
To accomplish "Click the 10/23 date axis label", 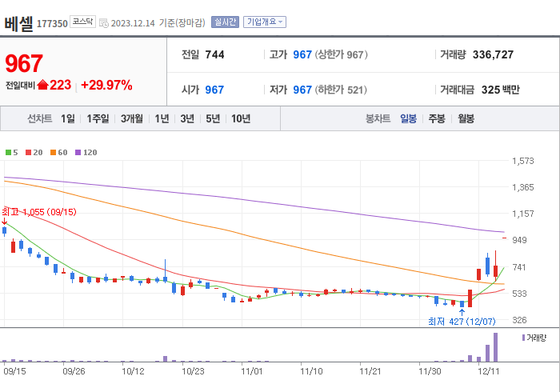I will [x=193, y=371].
